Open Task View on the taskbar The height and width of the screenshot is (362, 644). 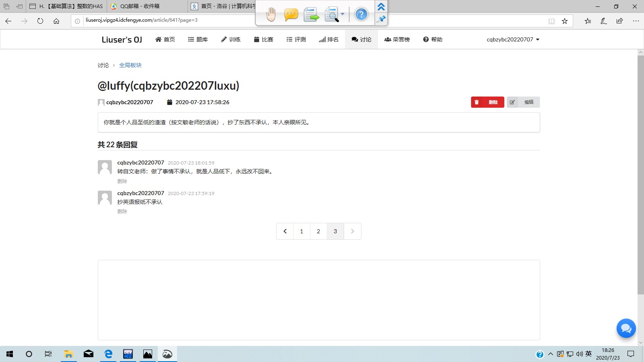(48, 354)
